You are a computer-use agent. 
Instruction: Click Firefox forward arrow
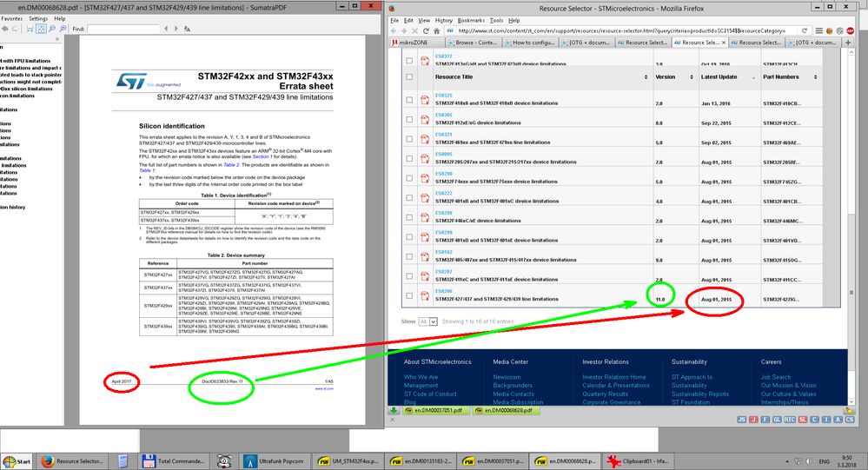pyautogui.click(x=404, y=31)
